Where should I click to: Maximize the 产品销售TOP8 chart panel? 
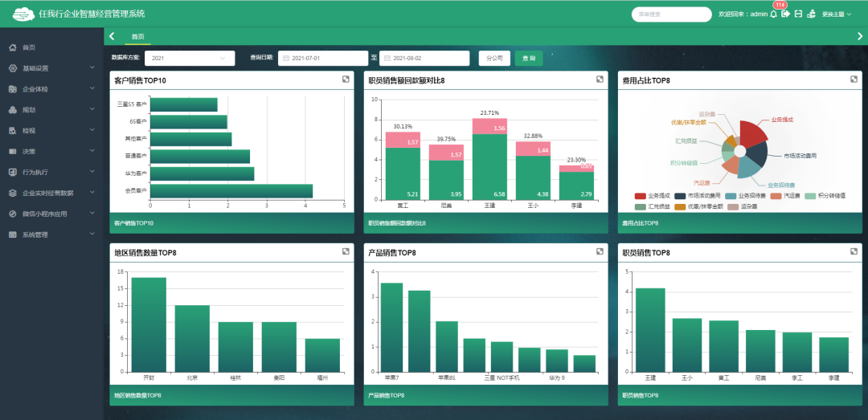[x=600, y=251]
